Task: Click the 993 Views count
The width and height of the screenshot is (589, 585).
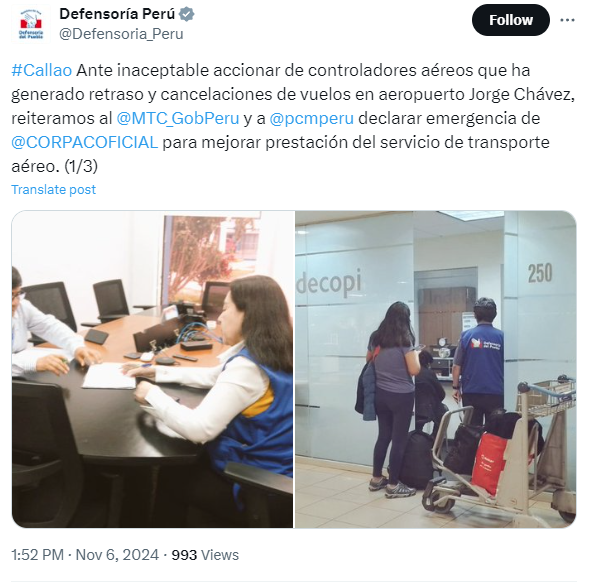Action: [x=205, y=555]
